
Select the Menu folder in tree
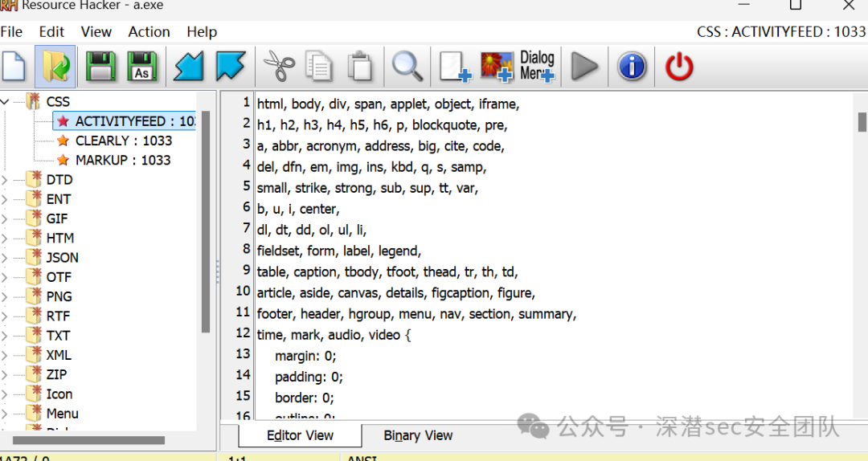[62, 414]
